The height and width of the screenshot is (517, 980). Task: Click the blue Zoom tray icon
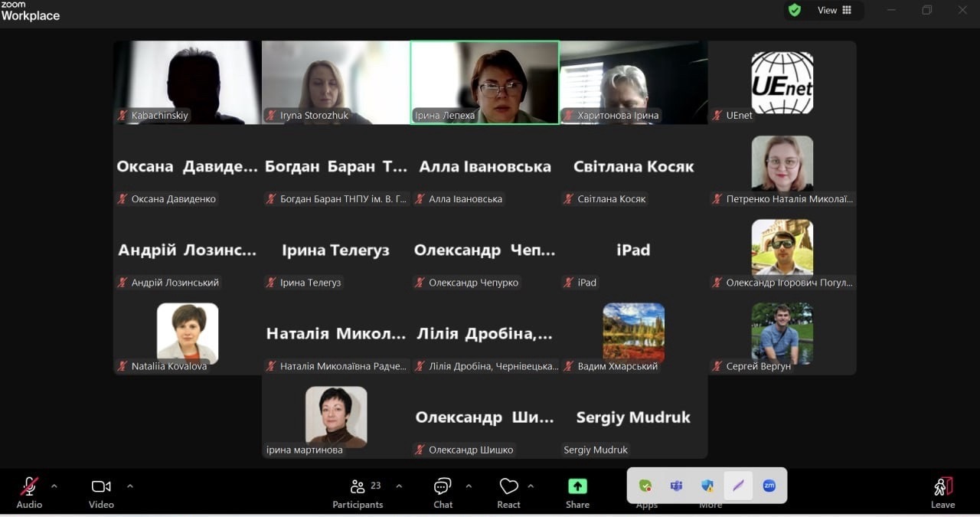coord(769,486)
